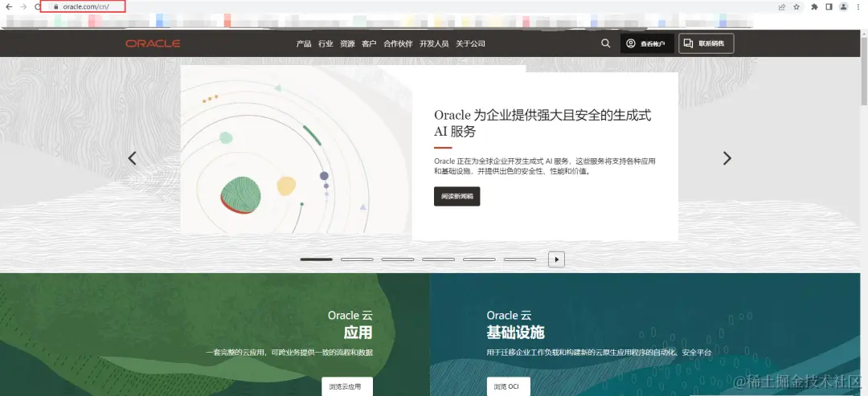The image size is (868, 396).
Task: Click the search magnifier icon
Action: (x=606, y=43)
